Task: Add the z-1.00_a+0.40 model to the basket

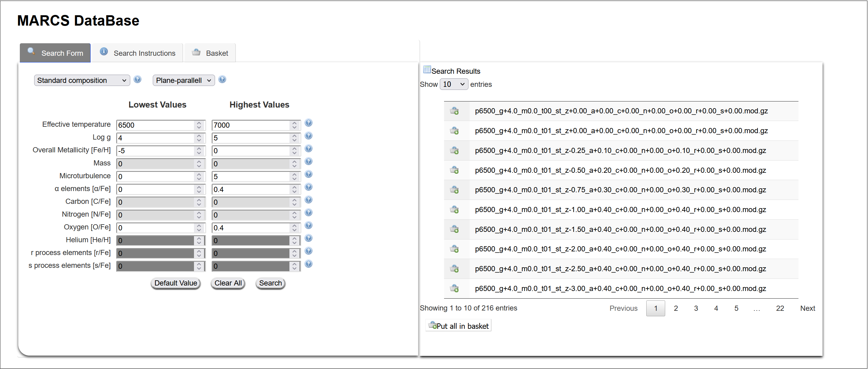Action: click(x=454, y=209)
